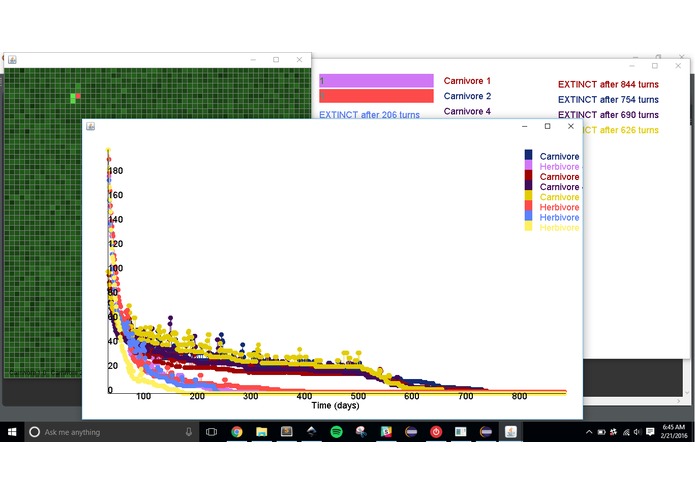Launch Google Chrome from the taskbar
This screenshot has height=494, width=695.
[237, 432]
